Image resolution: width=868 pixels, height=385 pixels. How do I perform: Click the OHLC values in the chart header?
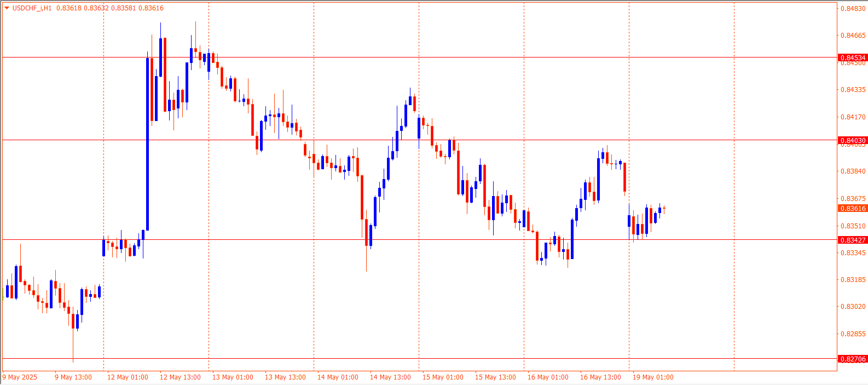pos(110,8)
